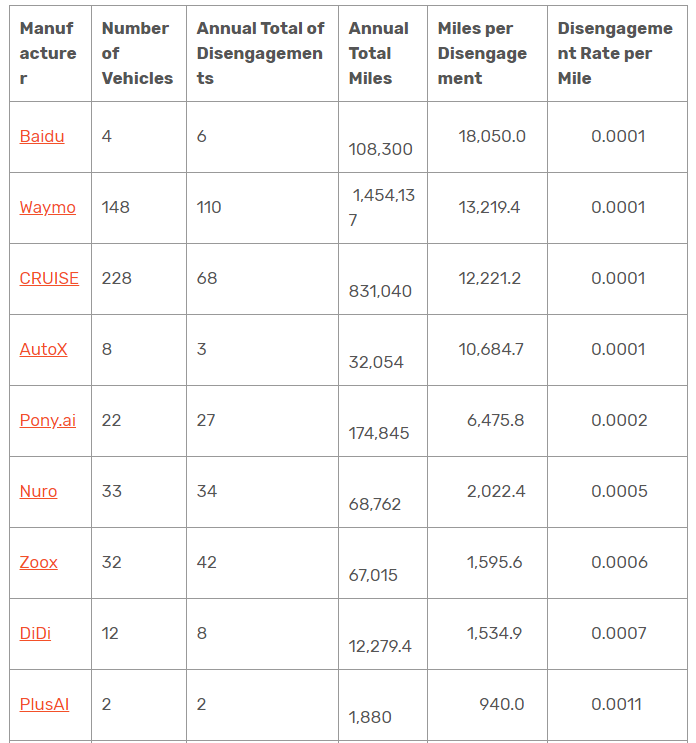Screen dimensions: 696x743
Task: Open the Baidu manufacturer link
Action: 42,136
